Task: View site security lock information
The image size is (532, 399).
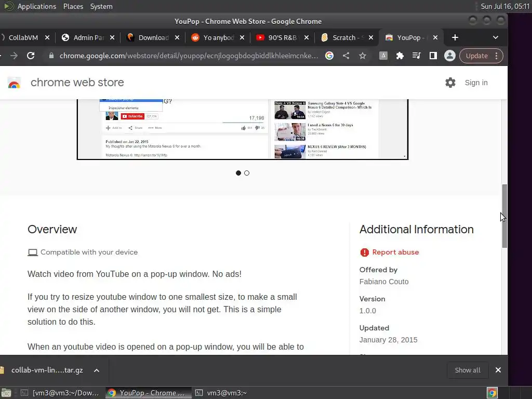Action: [51, 56]
